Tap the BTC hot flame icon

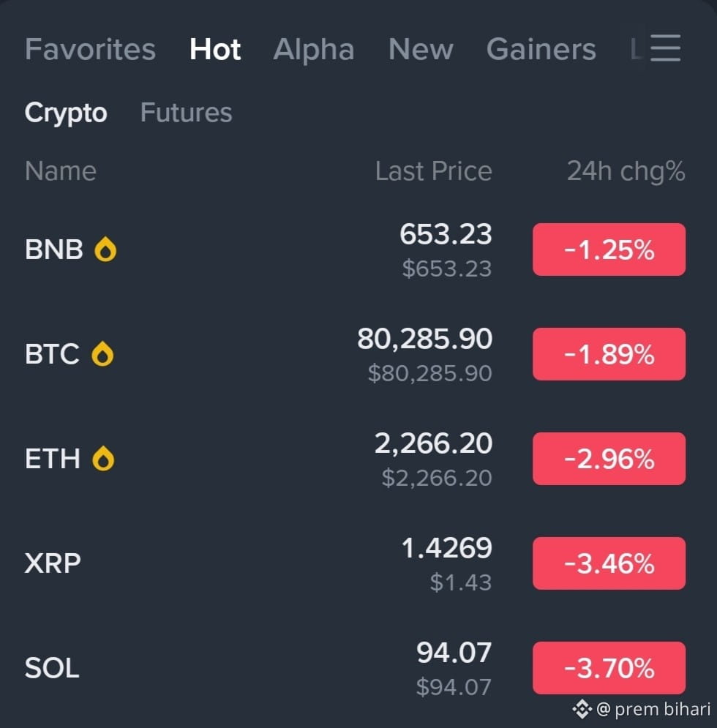click(x=102, y=354)
